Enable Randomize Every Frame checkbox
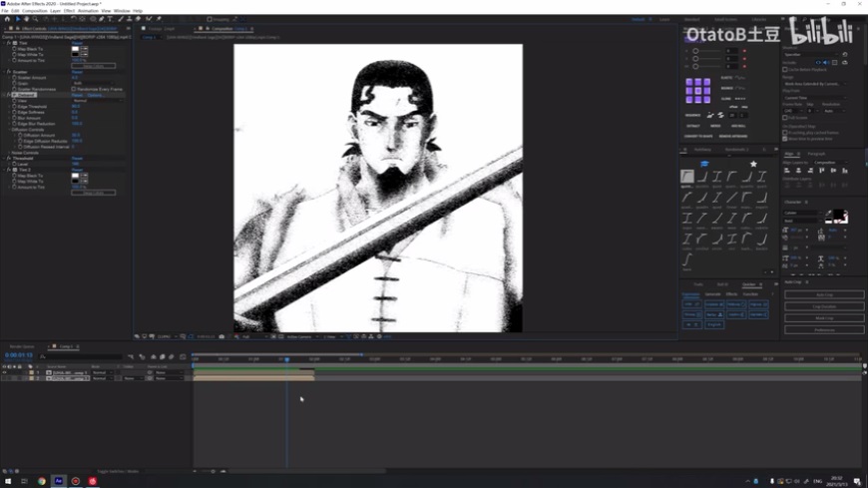 click(74, 89)
